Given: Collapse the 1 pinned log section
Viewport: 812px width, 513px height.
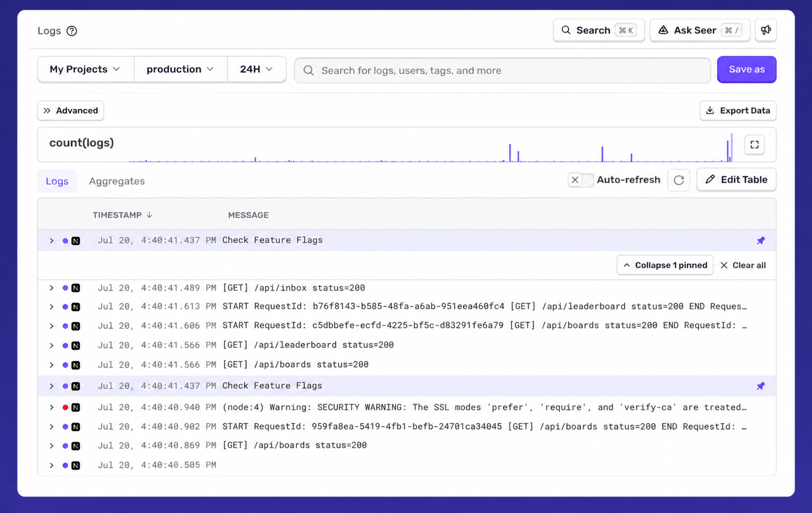Looking at the screenshot, I should coord(665,266).
